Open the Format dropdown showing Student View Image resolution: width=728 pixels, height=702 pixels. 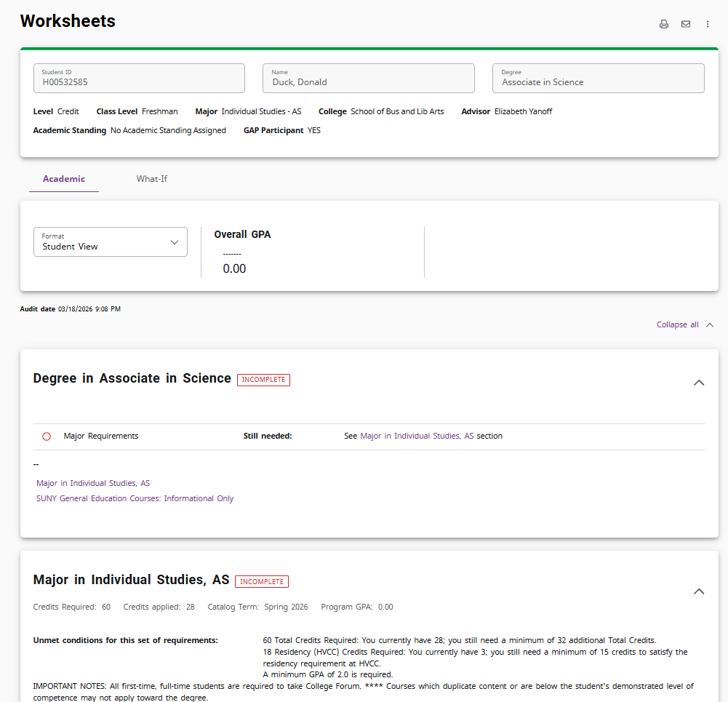111,242
